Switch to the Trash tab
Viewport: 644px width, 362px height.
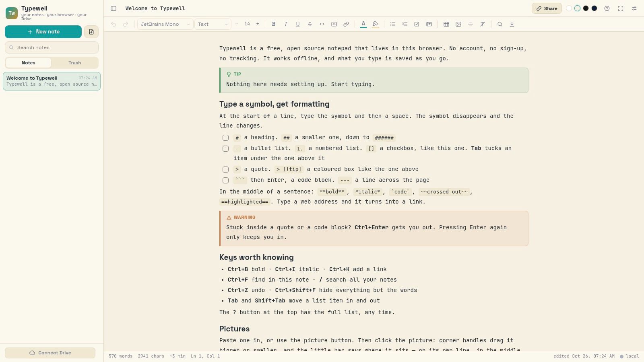point(75,63)
